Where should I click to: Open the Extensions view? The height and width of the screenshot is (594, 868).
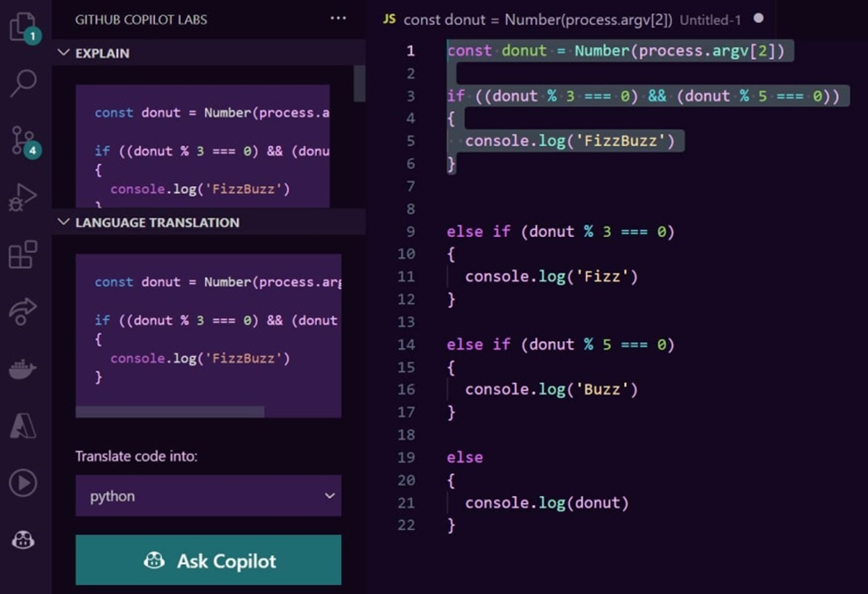tap(22, 254)
